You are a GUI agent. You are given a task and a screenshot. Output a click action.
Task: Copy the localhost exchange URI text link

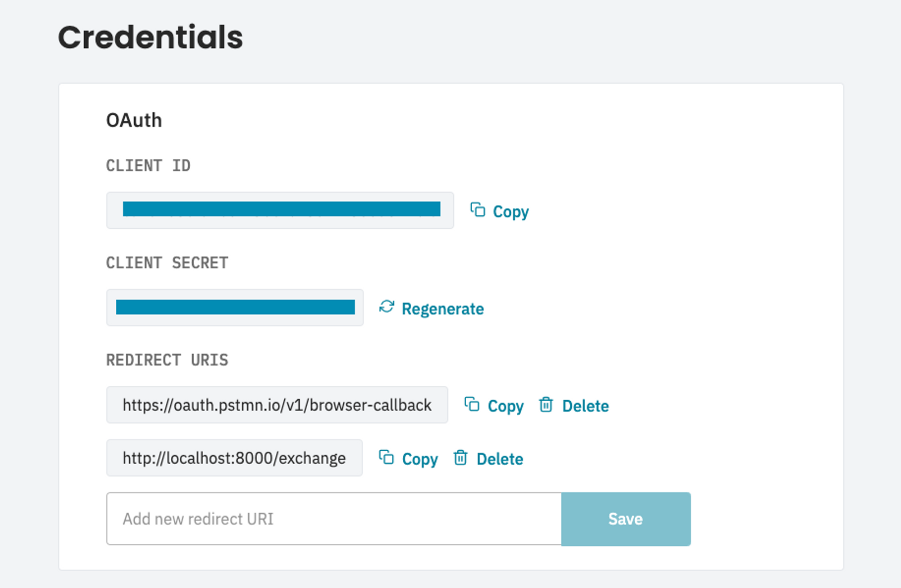pyautogui.click(x=420, y=459)
